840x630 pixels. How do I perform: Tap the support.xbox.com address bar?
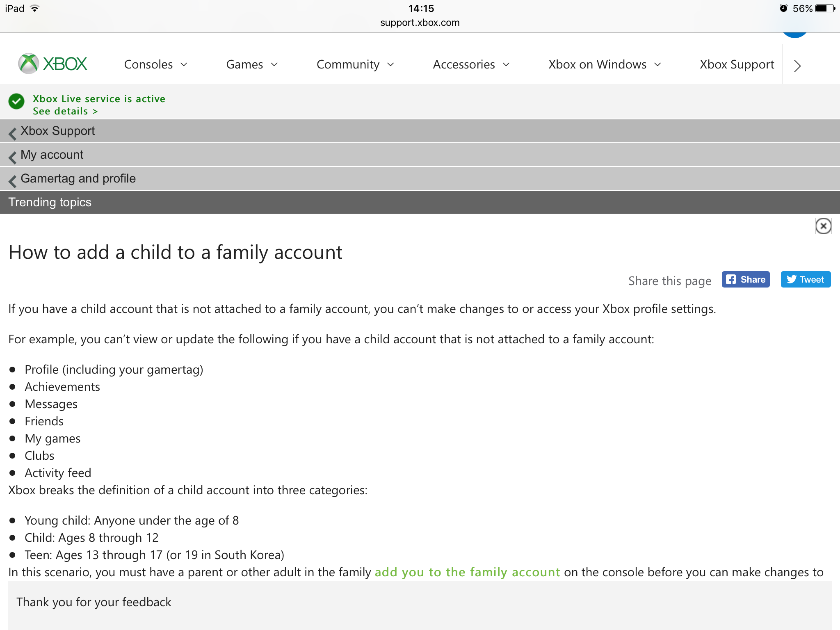click(x=420, y=23)
